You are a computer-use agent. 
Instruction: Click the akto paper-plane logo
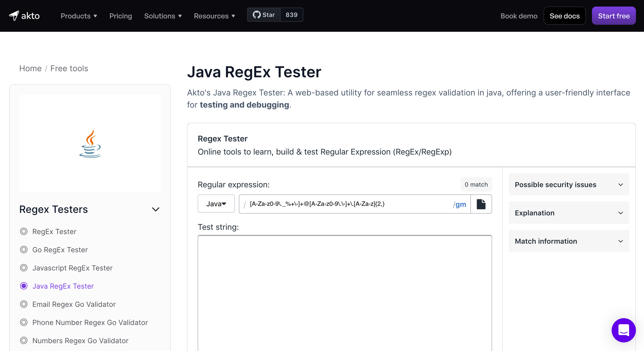(25, 16)
